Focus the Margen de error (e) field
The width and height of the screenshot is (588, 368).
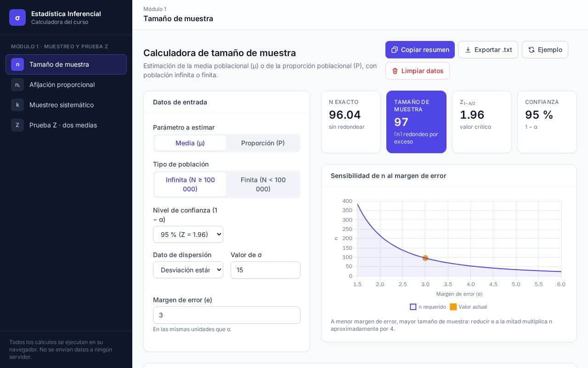[x=226, y=315]
